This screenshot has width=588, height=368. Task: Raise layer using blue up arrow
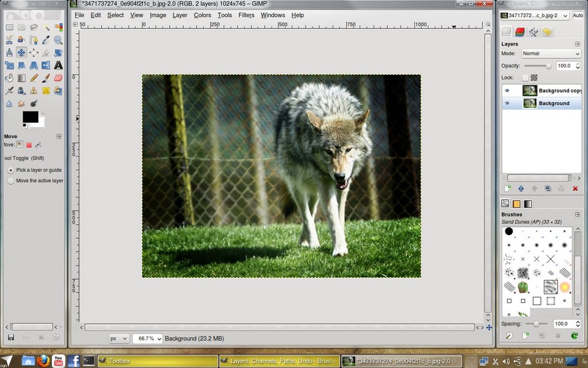[521, 188]
